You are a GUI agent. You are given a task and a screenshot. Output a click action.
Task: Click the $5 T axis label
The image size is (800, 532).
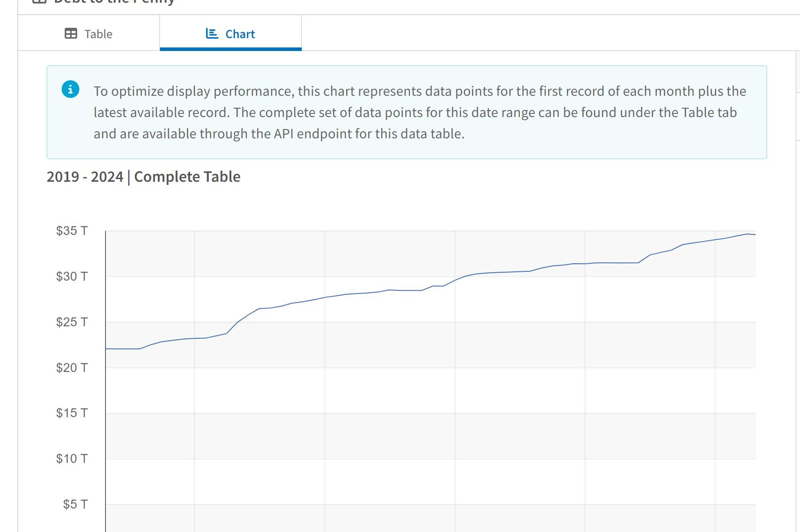click(x=75, y=504)
